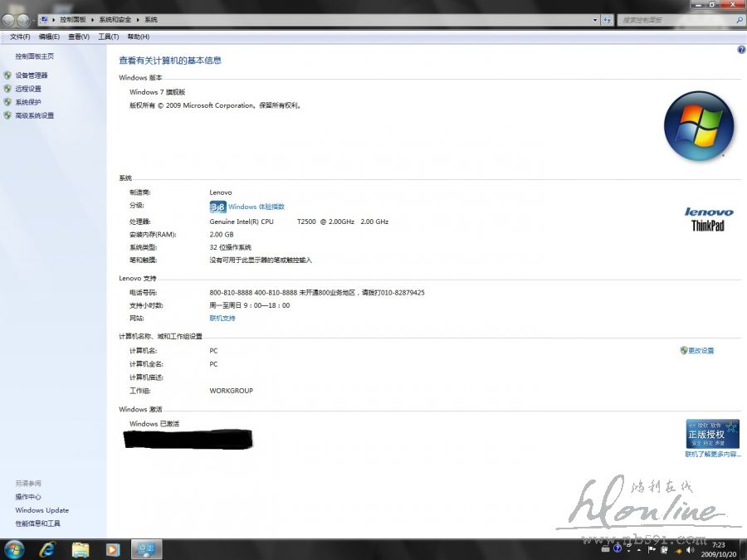The height and width of the screenshot is (560, 747).
Task: Click the 32 位操作系统 value
Action: click(x=230, y=247)
